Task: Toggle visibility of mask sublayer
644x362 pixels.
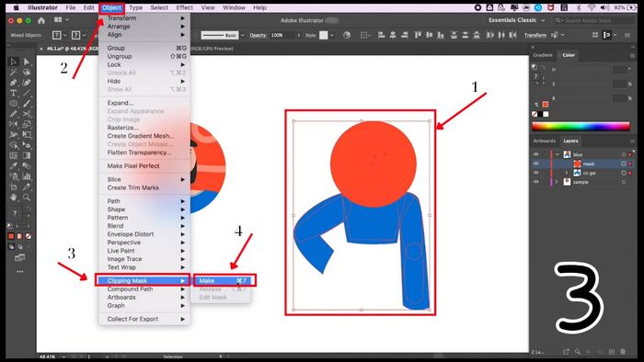Action: 536,164
